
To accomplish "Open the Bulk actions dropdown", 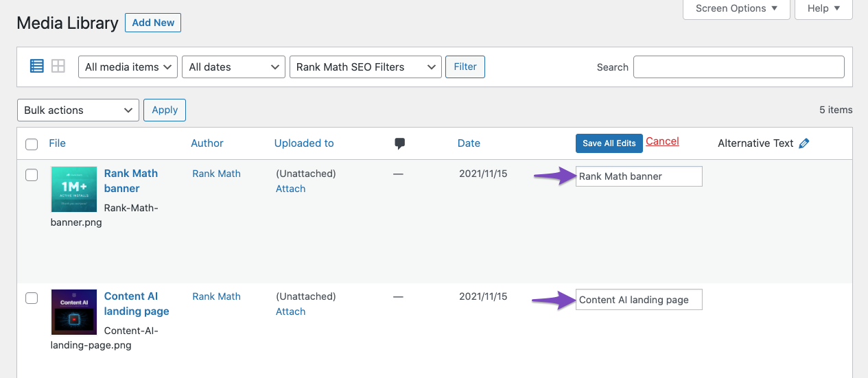I will click(x=78, y=110).
